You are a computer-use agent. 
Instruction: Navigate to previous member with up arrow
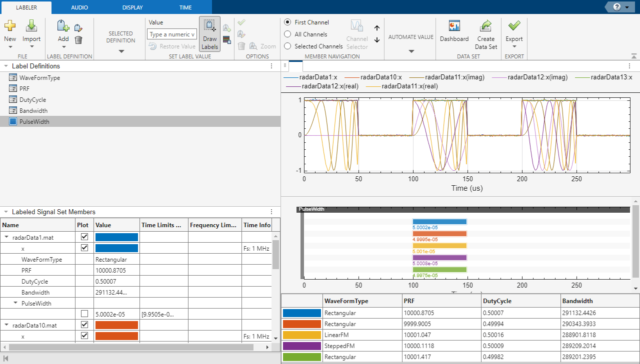click(377, 28)
